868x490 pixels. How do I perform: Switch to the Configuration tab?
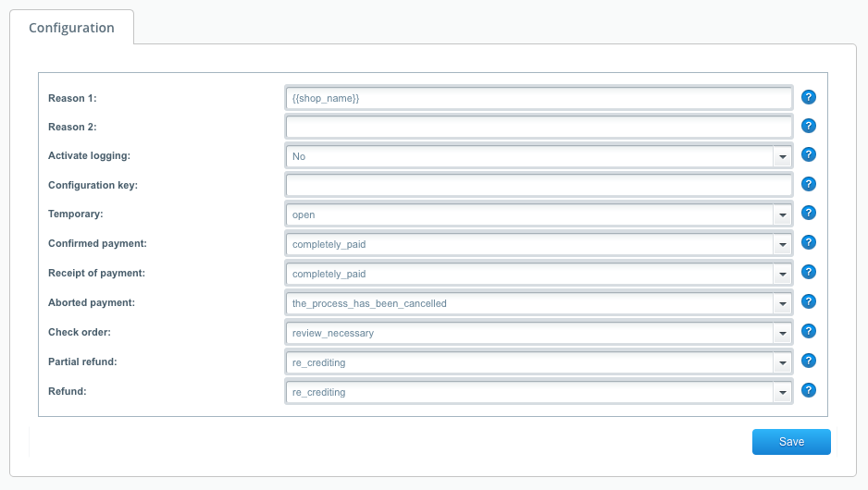pos(71,28)
